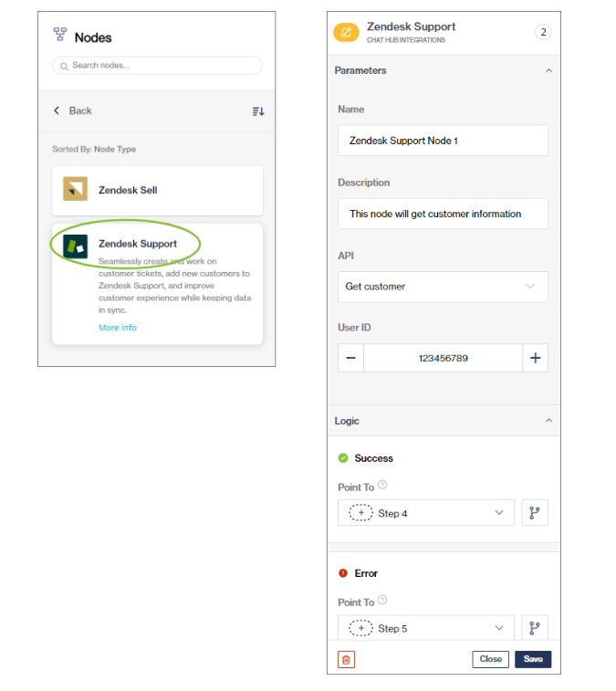The image size is (616, 691).
Task: Select the Zendesk Sell node icon
Action: pos(75,190)
